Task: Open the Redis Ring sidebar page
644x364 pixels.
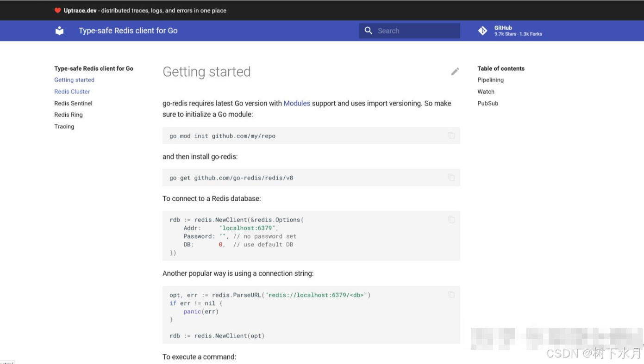Action: click(68, 115)
